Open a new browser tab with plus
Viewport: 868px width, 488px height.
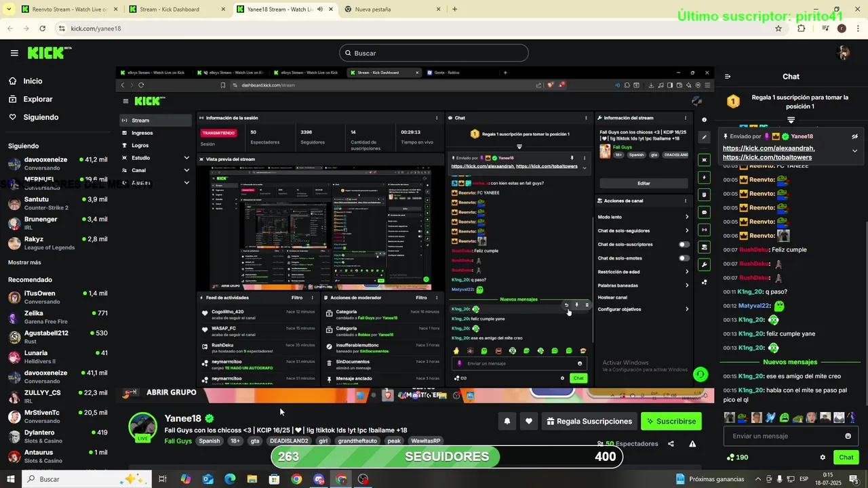454,9
